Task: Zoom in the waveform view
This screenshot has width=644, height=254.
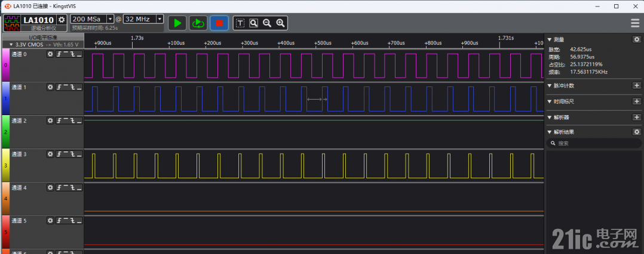Action: click(x=280, y=23)
